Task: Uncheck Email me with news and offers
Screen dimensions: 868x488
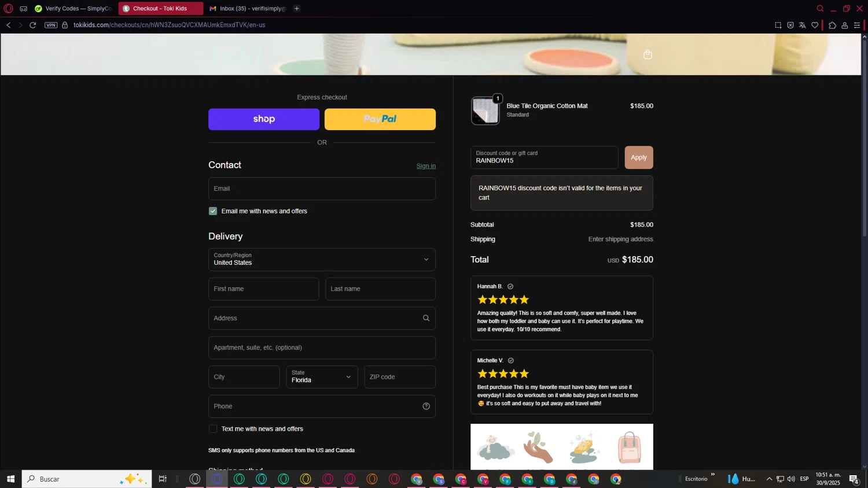Action: pyautogui.click(x=213, y=211)
